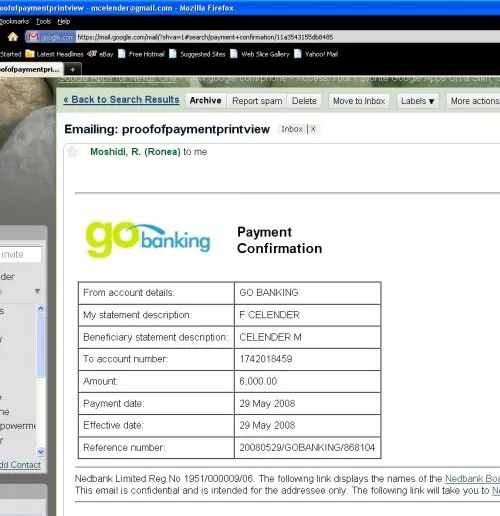Screen dimensions: 500x516
Task: Remove the Inbox label with X
Action: pos(313,129)
